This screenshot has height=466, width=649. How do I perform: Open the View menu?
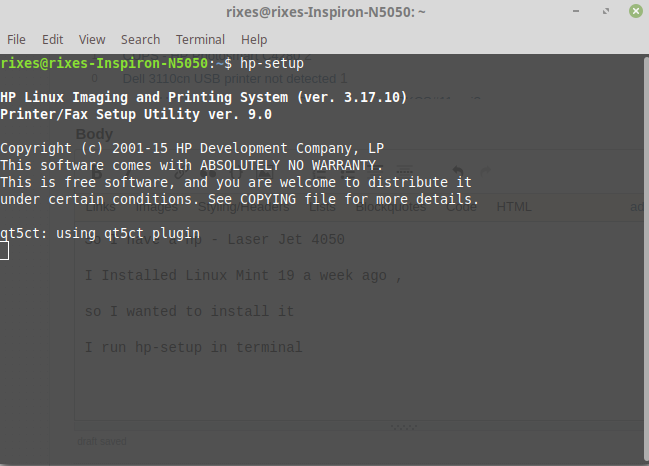(92, 40)
